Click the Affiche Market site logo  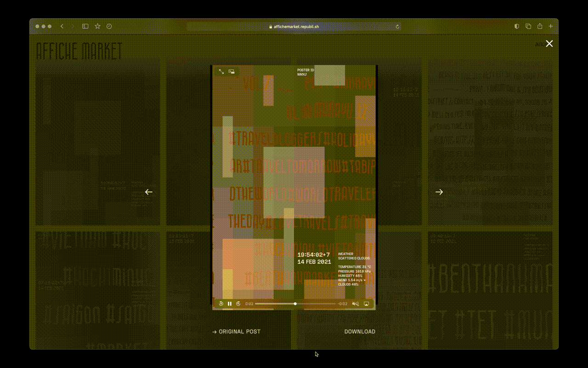click(x=79, y=51)
